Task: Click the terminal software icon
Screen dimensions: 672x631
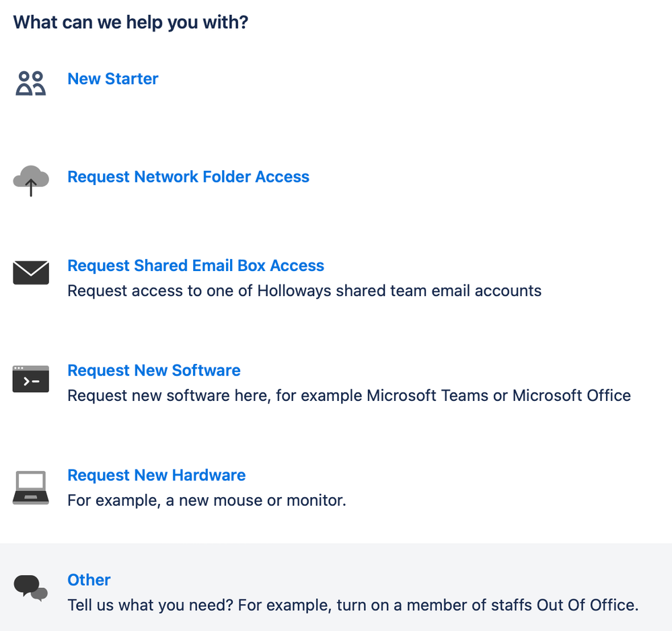Action: tap(31, 379)
